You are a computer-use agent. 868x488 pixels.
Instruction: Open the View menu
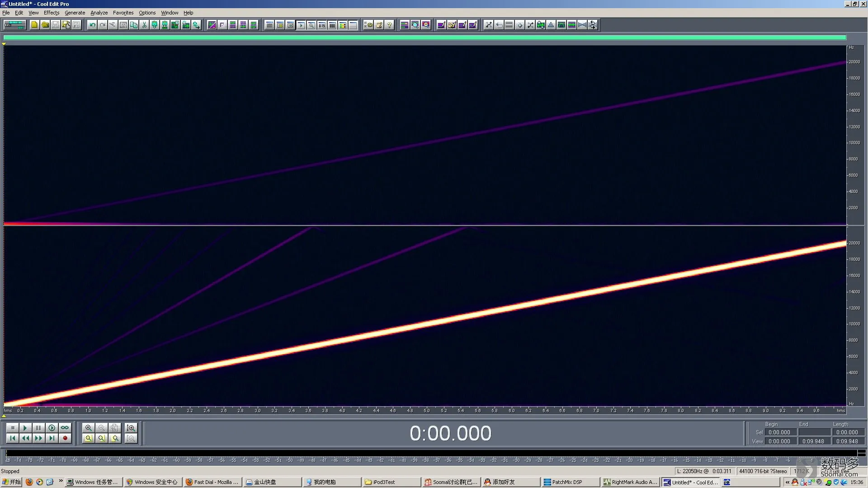tap(33, 13)
